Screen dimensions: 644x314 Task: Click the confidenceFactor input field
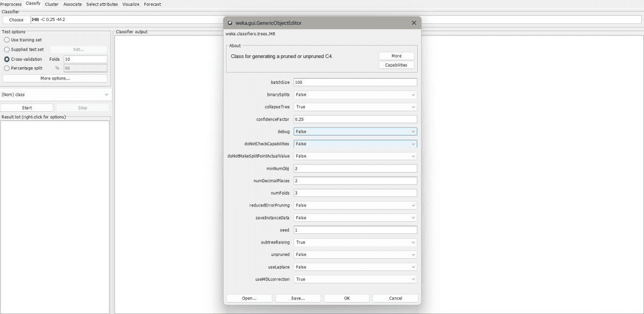pos(355,119)
